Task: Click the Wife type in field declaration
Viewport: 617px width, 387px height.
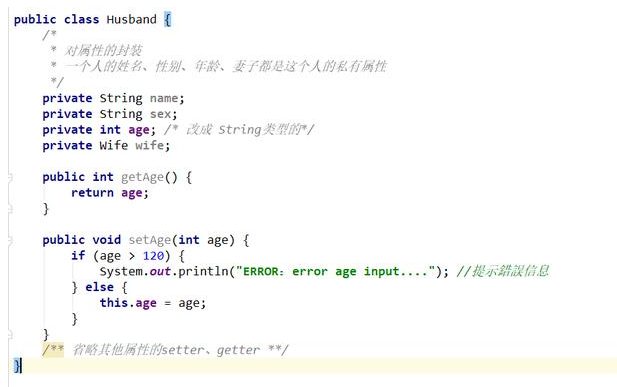Action: point(113,145)
